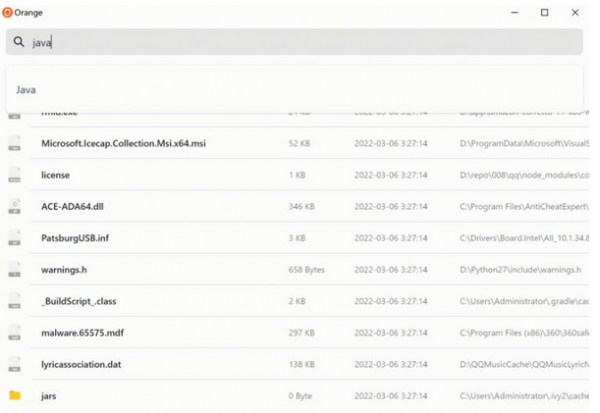This screenshot has height=413, width=600.
Task: Click the 346 KB size cell
Action: 302,207
